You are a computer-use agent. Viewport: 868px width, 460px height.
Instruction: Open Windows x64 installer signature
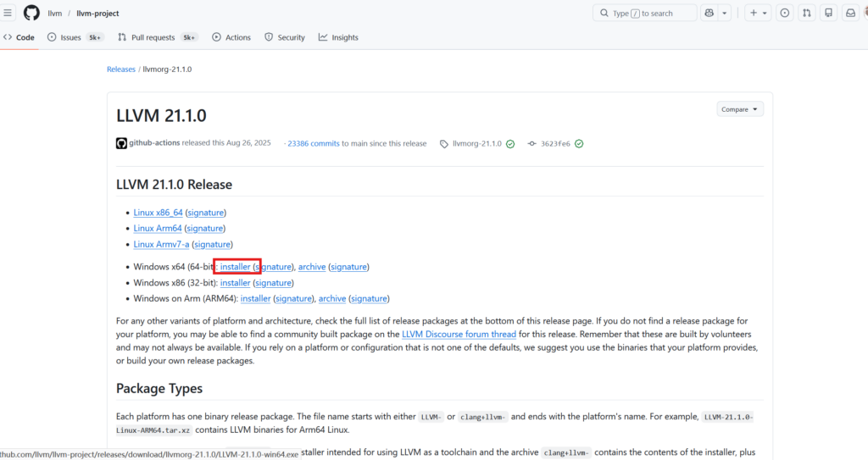click(x=274, y=267)
